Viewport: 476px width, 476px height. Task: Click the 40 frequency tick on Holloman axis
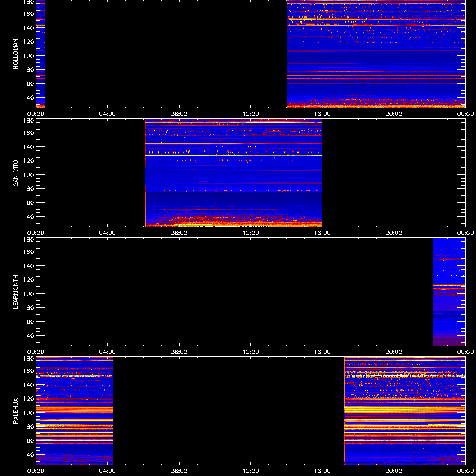[31, 98]
